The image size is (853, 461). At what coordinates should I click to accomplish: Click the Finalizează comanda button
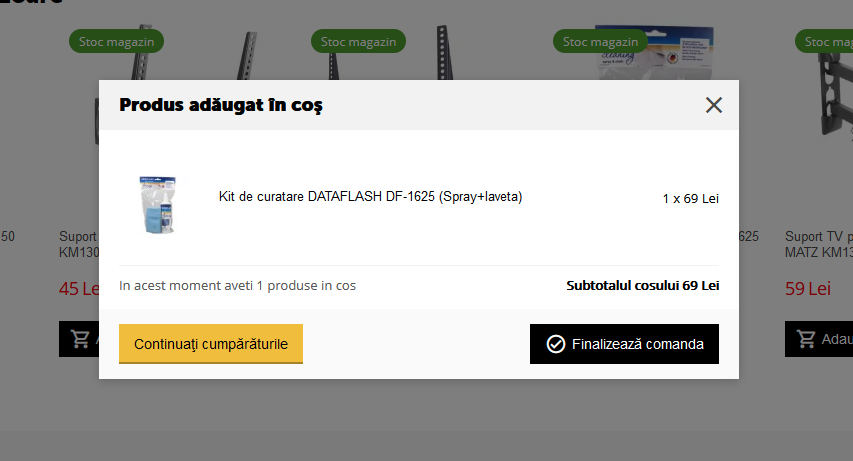(624, 344)
